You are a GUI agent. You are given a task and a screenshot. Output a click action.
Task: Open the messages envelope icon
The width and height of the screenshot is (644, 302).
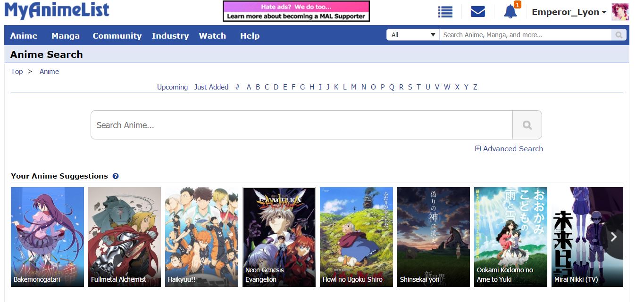coord(478,12)
